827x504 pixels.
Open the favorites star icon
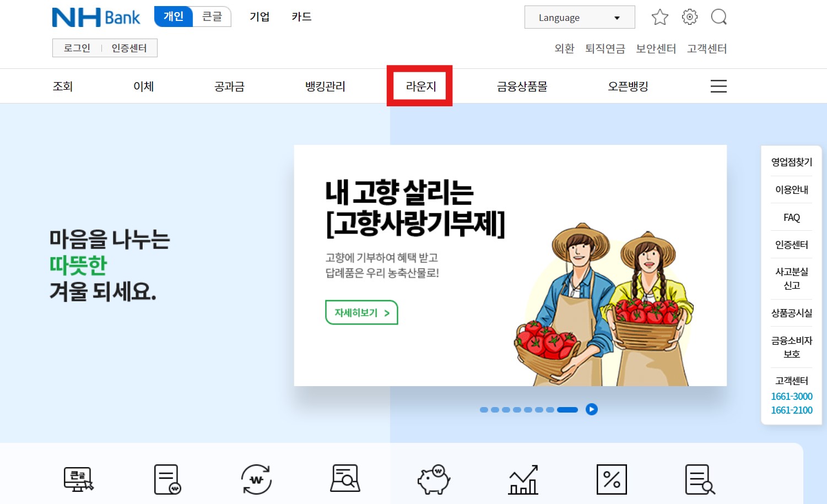coord(660,17)
